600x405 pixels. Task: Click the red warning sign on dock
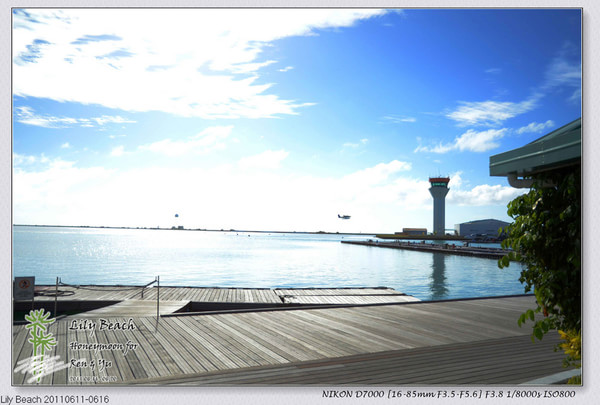[24, 287]
